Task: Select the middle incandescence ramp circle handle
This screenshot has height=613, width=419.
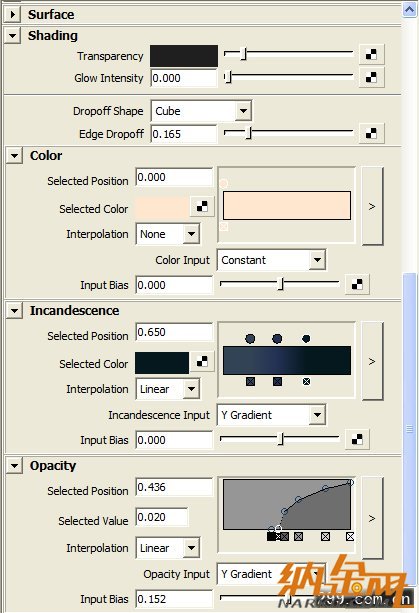Action: [277, 339]
